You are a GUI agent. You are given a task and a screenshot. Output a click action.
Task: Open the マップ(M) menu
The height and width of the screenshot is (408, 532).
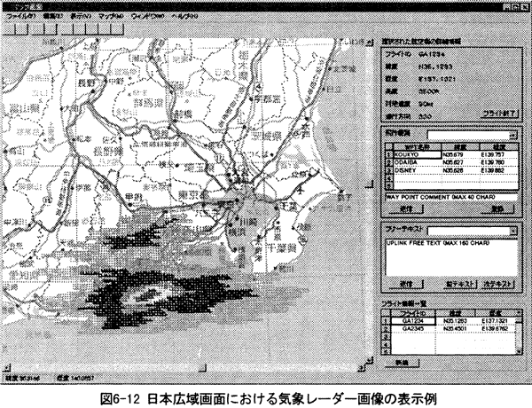(111, 16)
